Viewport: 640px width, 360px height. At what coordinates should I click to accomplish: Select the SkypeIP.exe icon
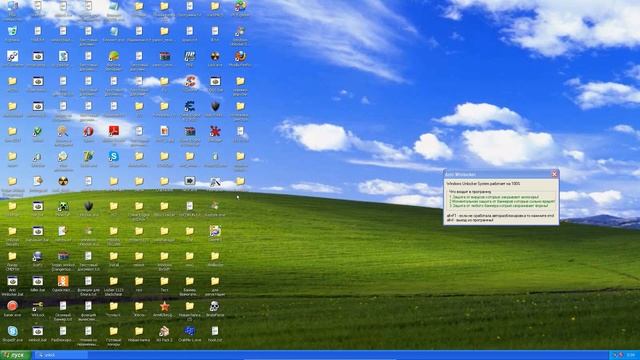12,331
